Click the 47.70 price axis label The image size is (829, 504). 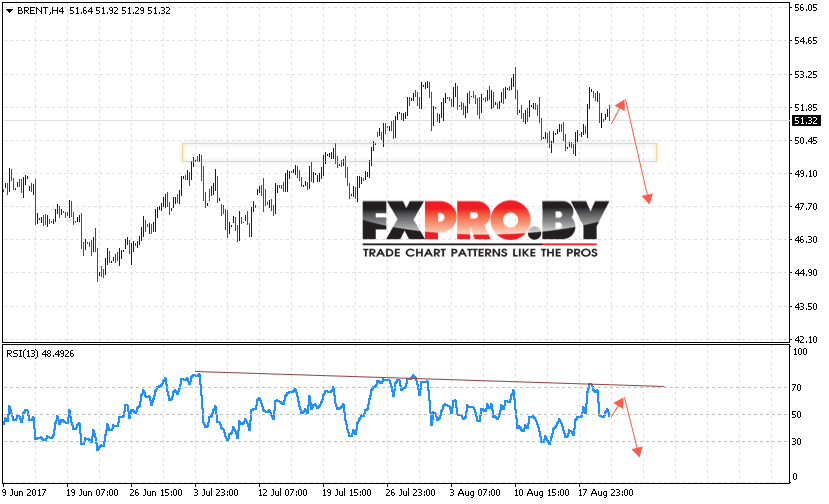pos(806,207)
